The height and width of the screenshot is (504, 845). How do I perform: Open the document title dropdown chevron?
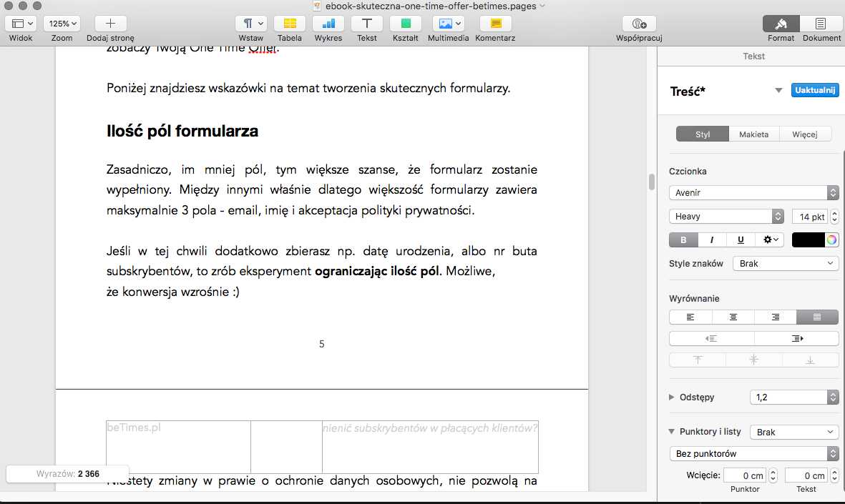pos(542,6)
